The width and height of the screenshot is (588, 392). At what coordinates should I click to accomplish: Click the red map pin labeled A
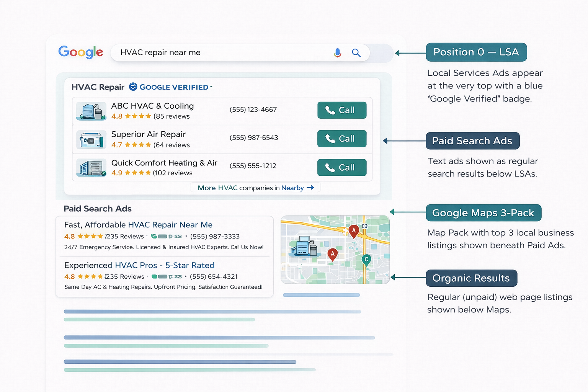353,231
